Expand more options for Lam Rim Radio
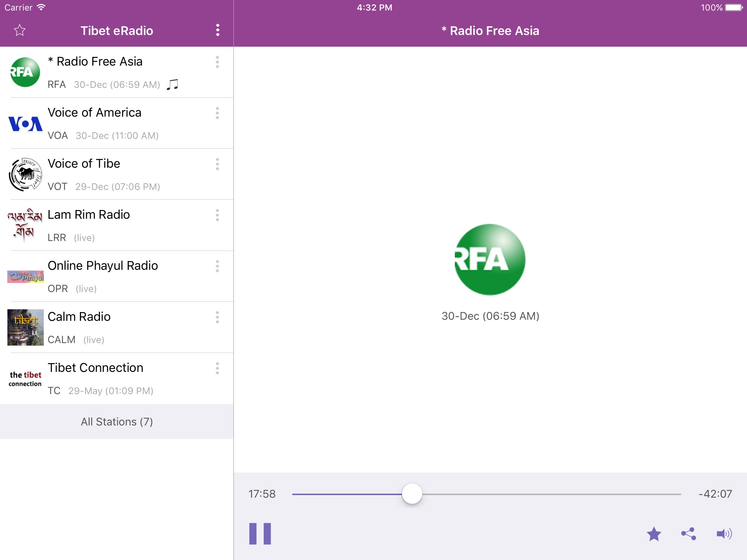 [217, 215]
